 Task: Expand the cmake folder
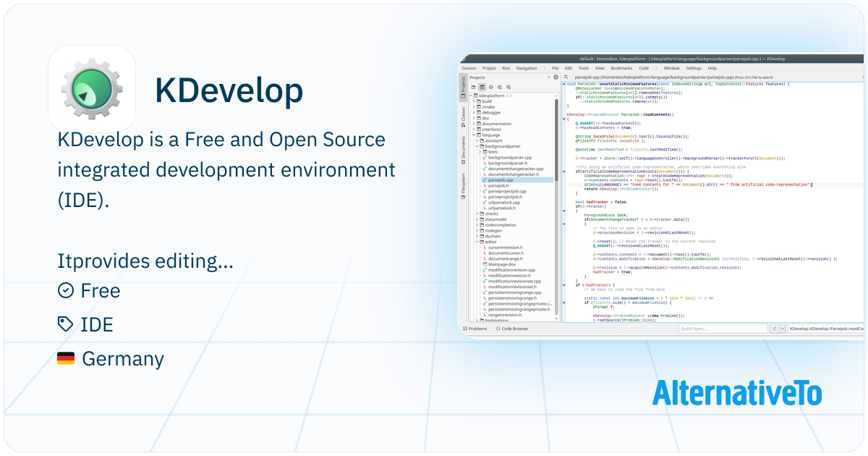click(475, 107)
